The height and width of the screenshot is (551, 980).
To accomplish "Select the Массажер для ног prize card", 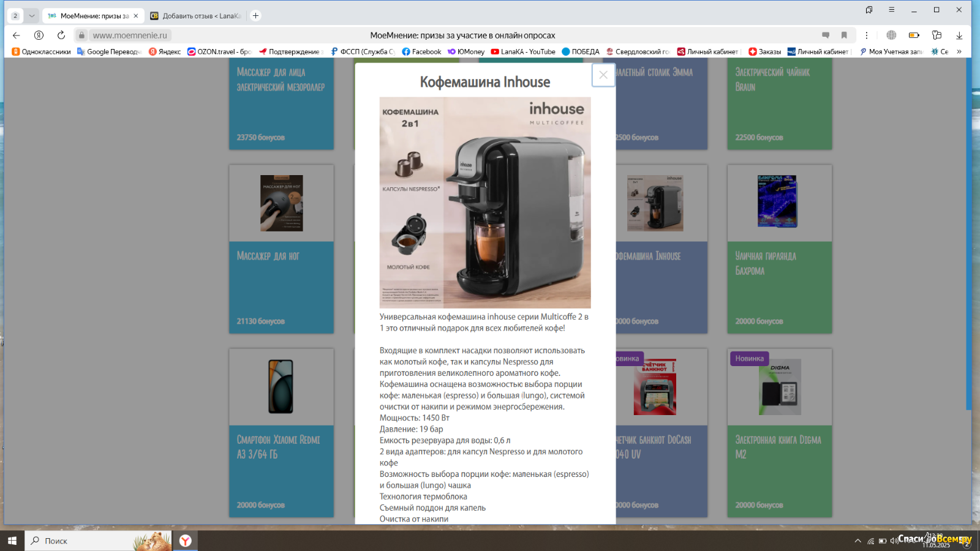I will [282, 249].
